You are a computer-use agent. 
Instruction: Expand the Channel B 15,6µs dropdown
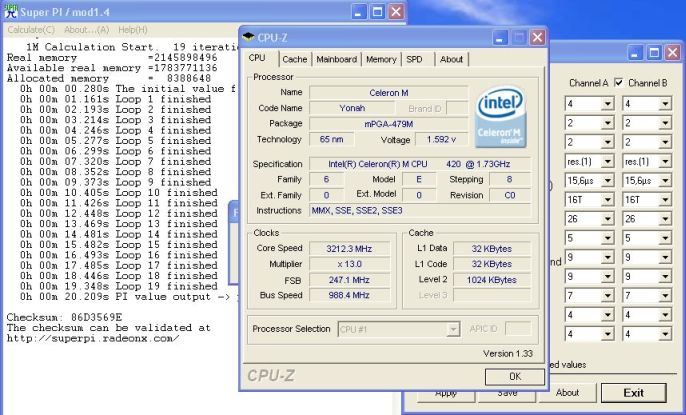tap(665, 181)
